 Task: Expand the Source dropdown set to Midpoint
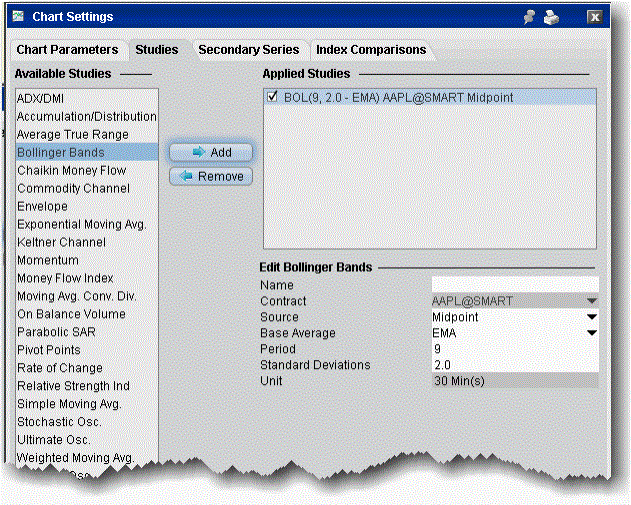(591, 317)
